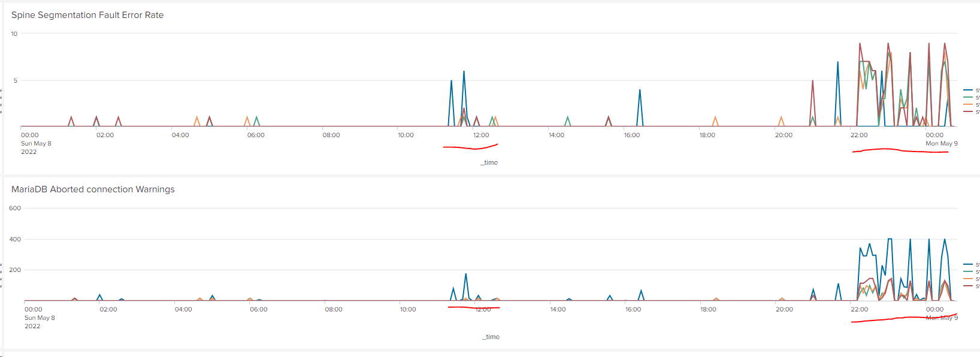The height and width of the screenshot is (357, 980).
Task: Click orange legend swatch in MariaDB chart
Action: tap(968, 279)
